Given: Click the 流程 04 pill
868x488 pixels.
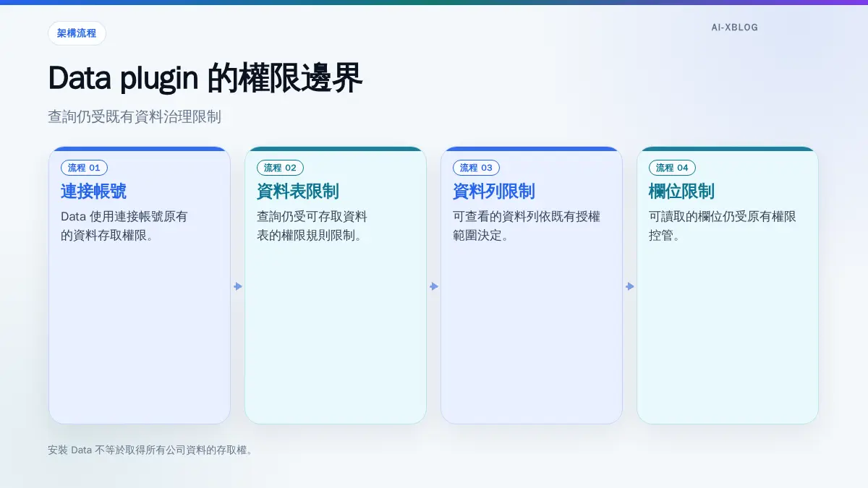Looking at the screenshot, I should coord(672,168).
